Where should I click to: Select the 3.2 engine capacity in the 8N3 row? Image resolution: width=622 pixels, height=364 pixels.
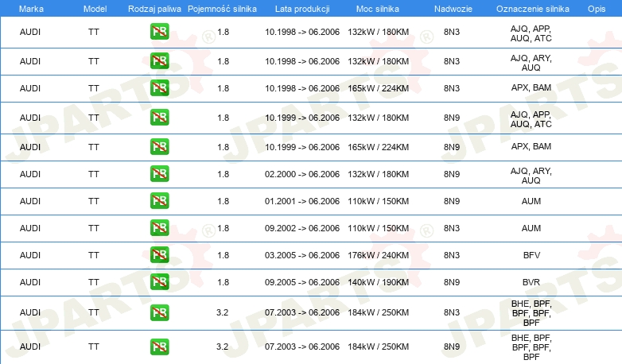[x=222, y=312]
